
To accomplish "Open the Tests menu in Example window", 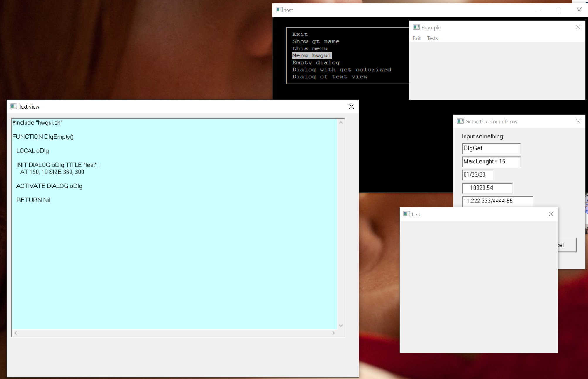I will 432,38.
